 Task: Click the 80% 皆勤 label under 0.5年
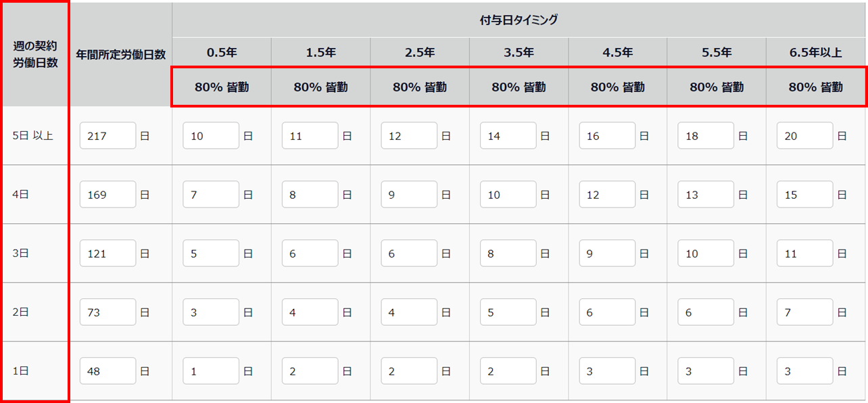pyautogui.click(x=222, y=87)
